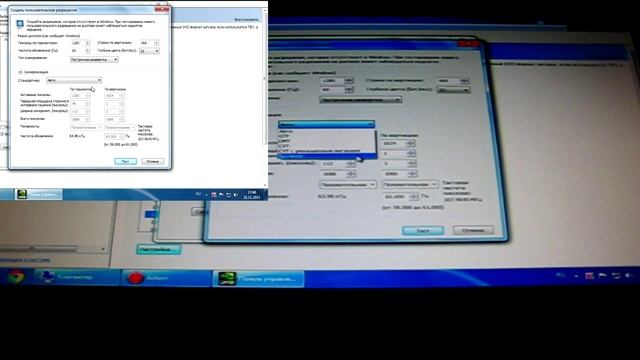Collapse Синхронизация section in inset dialog

click(20, 72)
